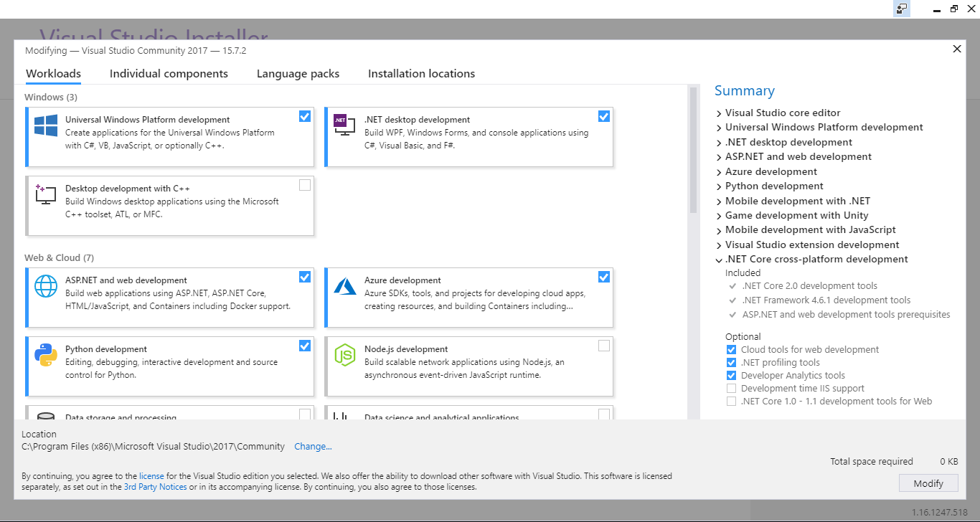This screenshot has height=522, width=980.
Task: Enable .NET Core 1.0 - 1.1 development tools
Action: pos(731,402)
